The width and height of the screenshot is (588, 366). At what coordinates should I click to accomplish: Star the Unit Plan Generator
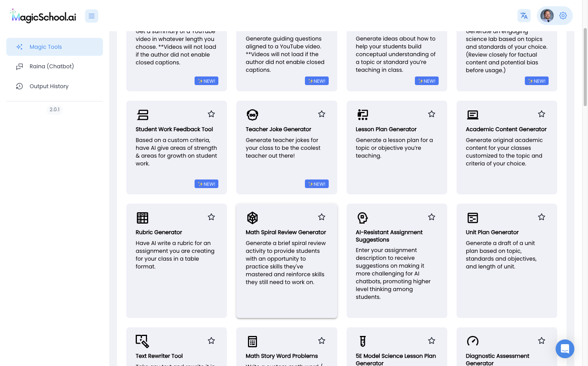[542, 217]
